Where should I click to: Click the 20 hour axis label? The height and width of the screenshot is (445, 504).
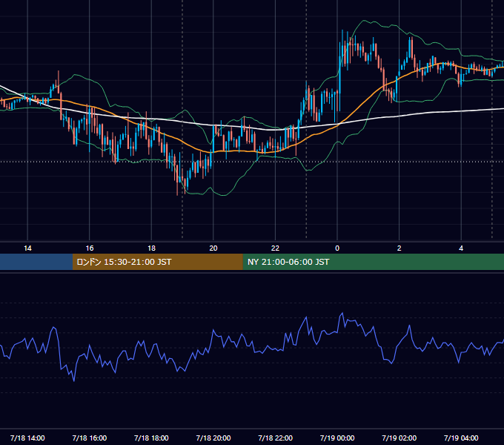(213, 248)
